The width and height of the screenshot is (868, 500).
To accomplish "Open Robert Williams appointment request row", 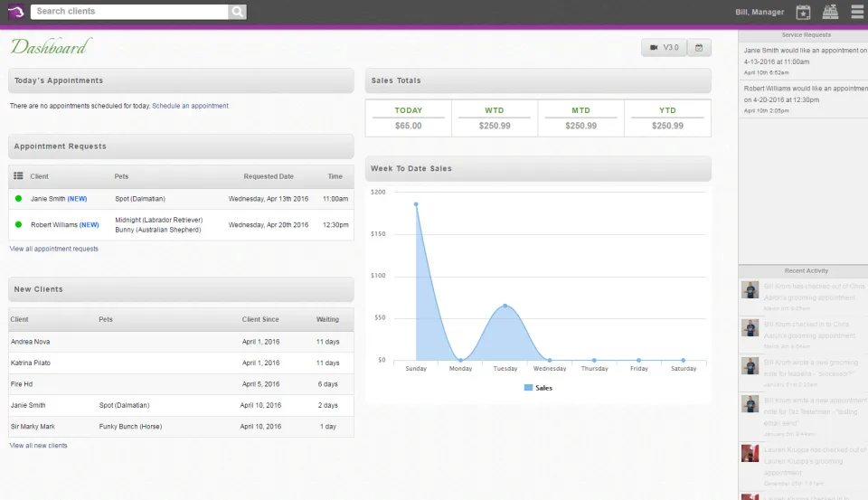I will pyautogui.click(x=181, y=225).
